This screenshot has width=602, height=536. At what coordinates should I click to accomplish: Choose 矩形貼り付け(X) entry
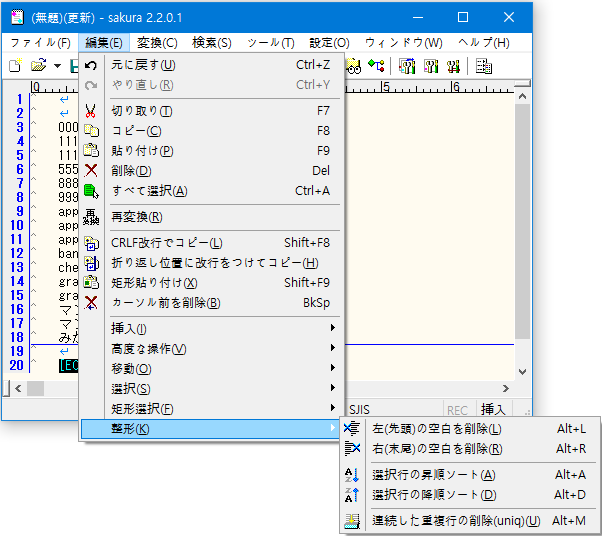point(210,283)
